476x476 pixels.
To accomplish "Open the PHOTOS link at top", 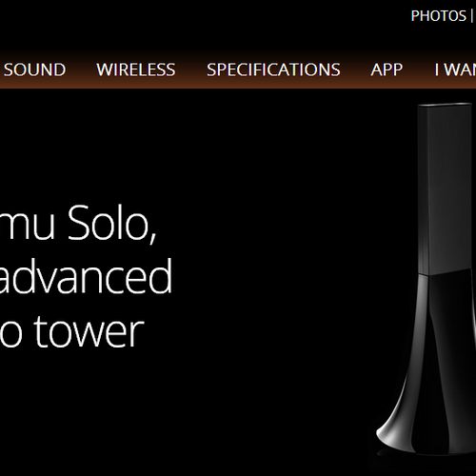I will coord(438,16).
